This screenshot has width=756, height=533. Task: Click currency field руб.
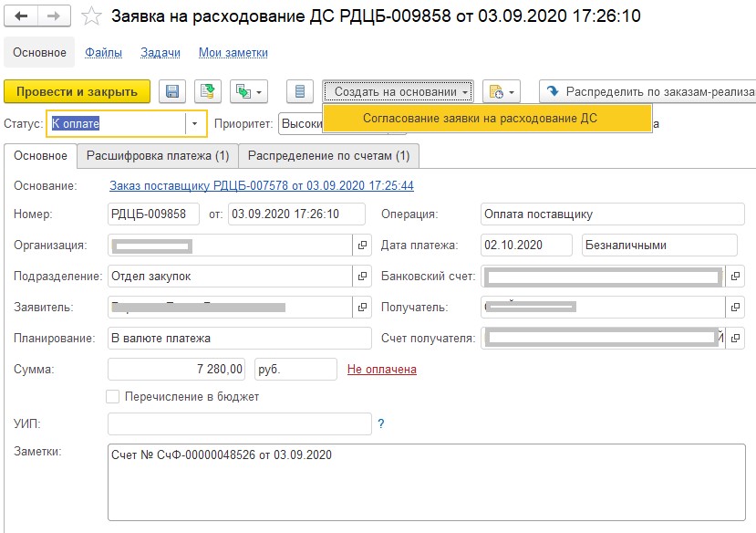click(295, 369)
